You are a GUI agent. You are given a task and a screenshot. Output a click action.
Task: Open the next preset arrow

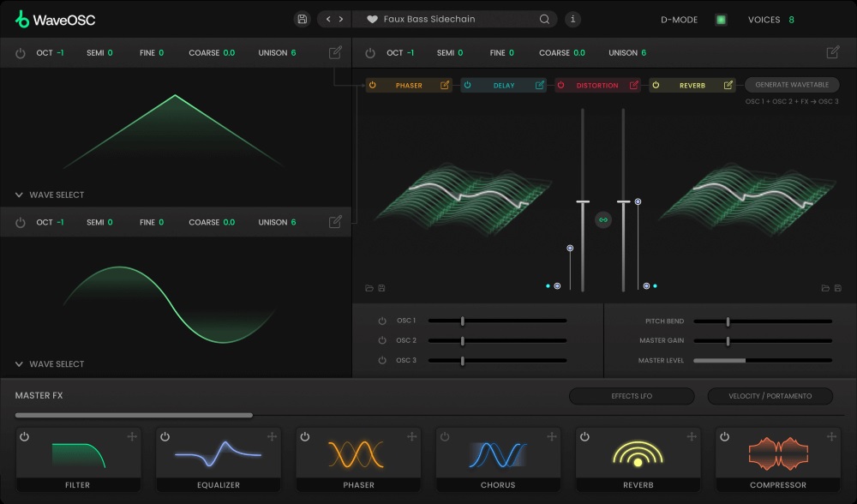[341, 19]
